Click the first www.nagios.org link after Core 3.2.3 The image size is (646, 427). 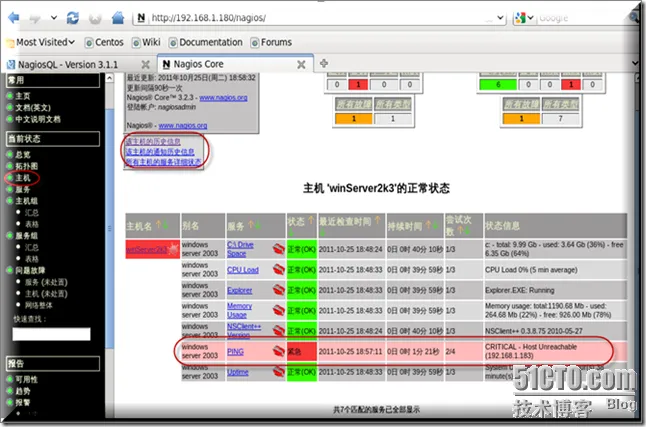tap(223, 98)
